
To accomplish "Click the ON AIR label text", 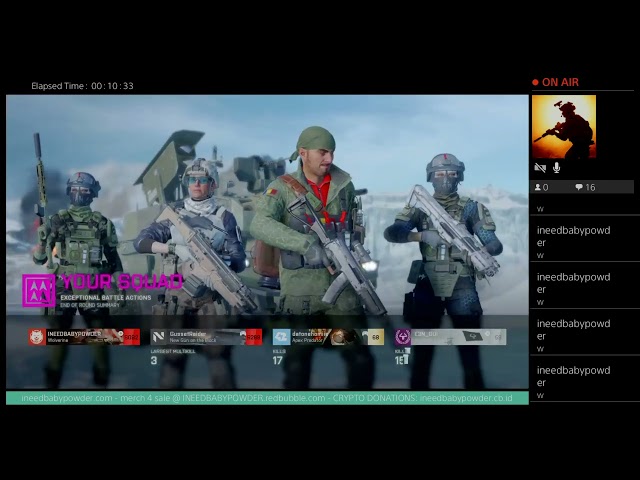I will [560, 82].
